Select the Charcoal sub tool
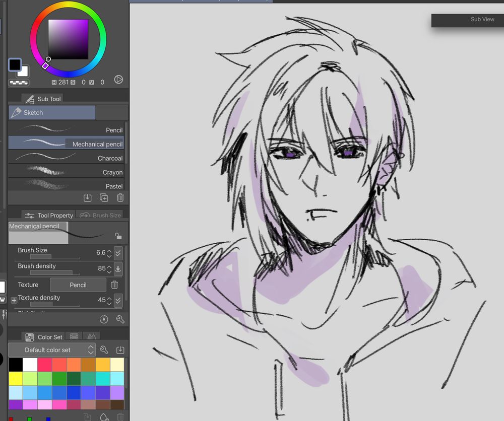 (66, 157)
